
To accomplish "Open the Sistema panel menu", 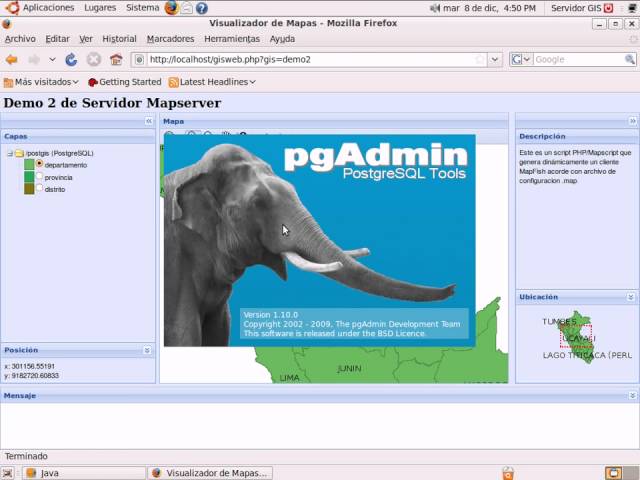I will coord(142,8).
